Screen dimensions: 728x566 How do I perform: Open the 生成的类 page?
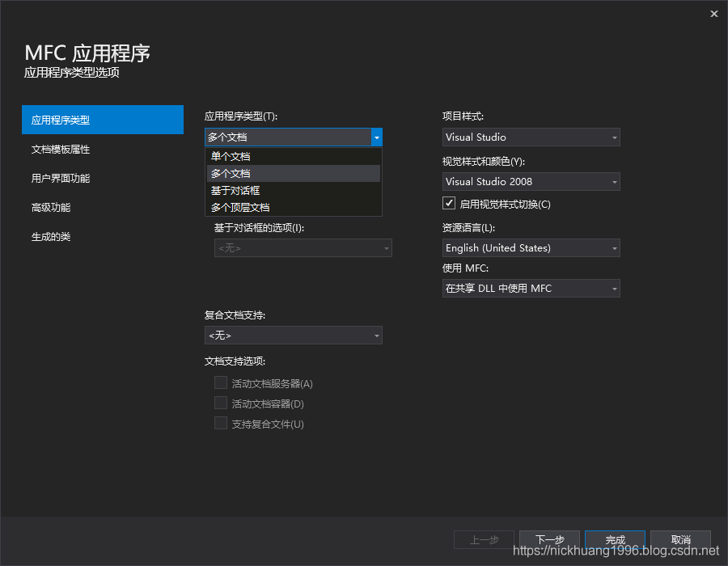(x=103, y=237)
